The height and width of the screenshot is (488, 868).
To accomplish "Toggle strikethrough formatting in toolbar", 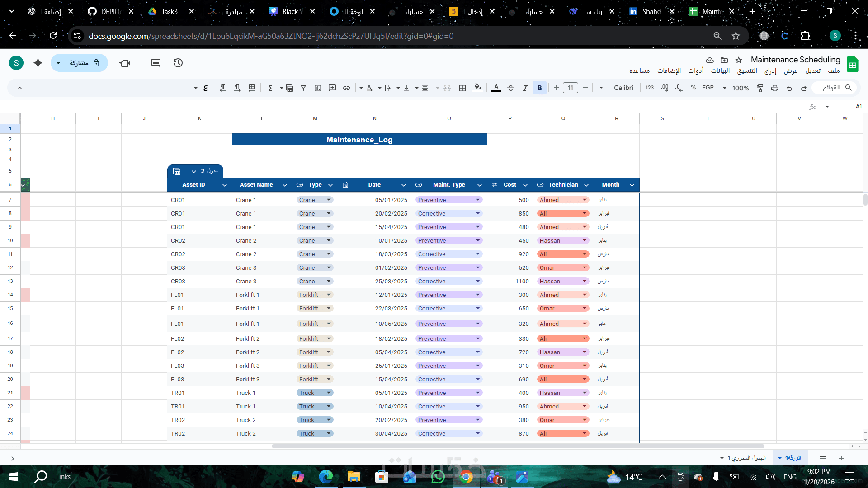I will 511,88.
